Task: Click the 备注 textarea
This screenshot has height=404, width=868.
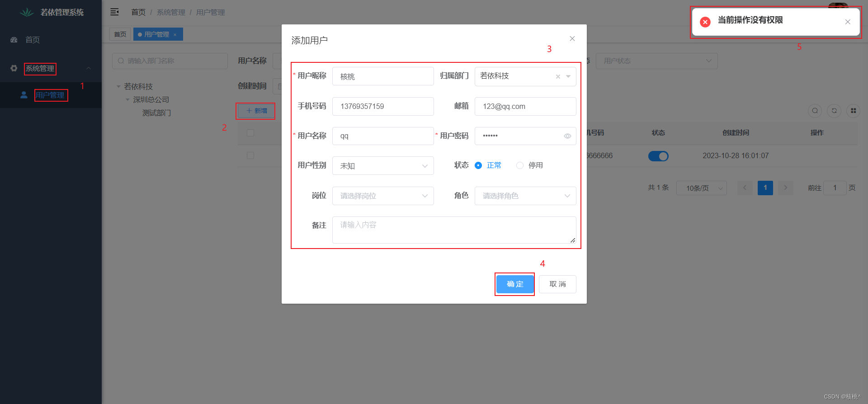Action: (x=454, y=230)
